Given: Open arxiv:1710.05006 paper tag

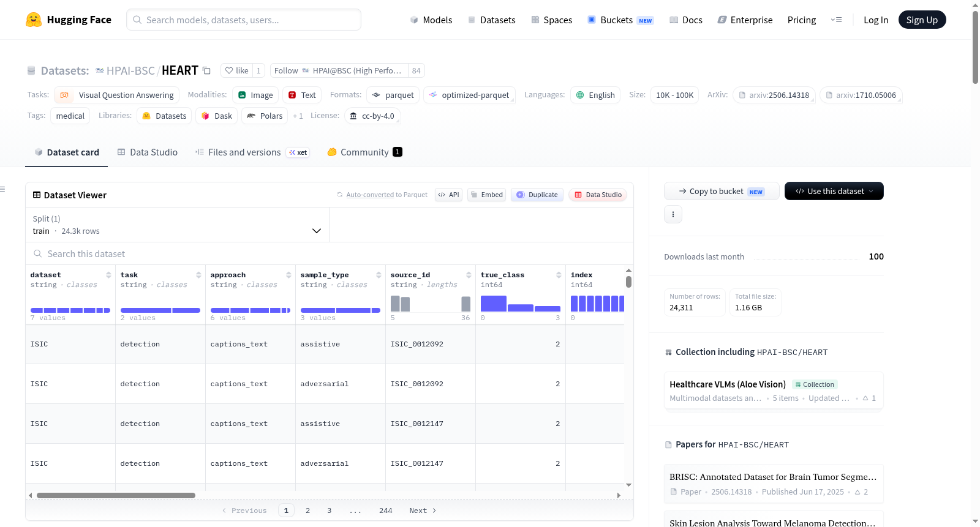Looking at the screenshot, I should point(861,95).
